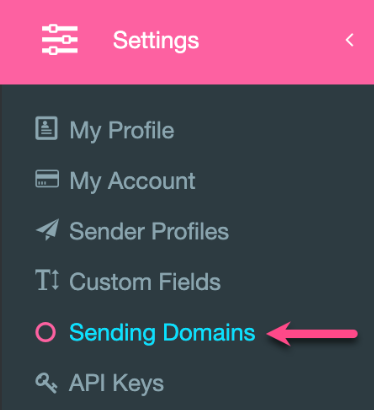Click the API Keys key icon
374x410 pixels.
click(x=46, y=383)
